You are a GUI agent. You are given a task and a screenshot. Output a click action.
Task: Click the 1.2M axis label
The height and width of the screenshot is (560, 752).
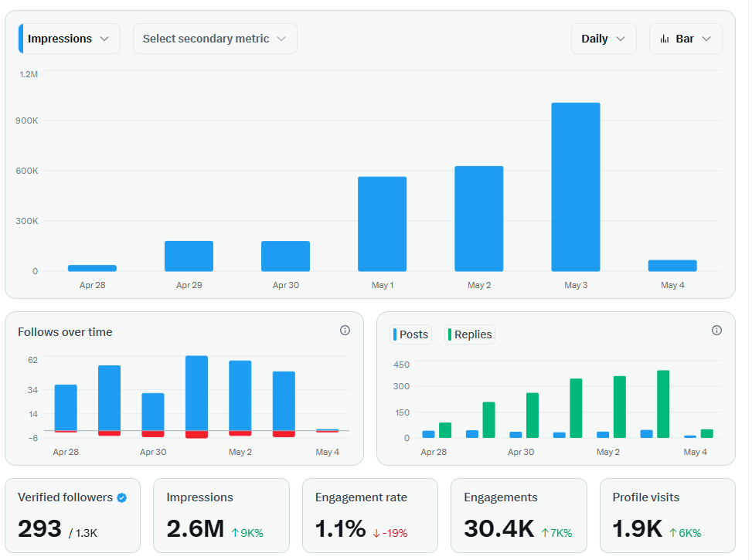(x=29, y=74)
